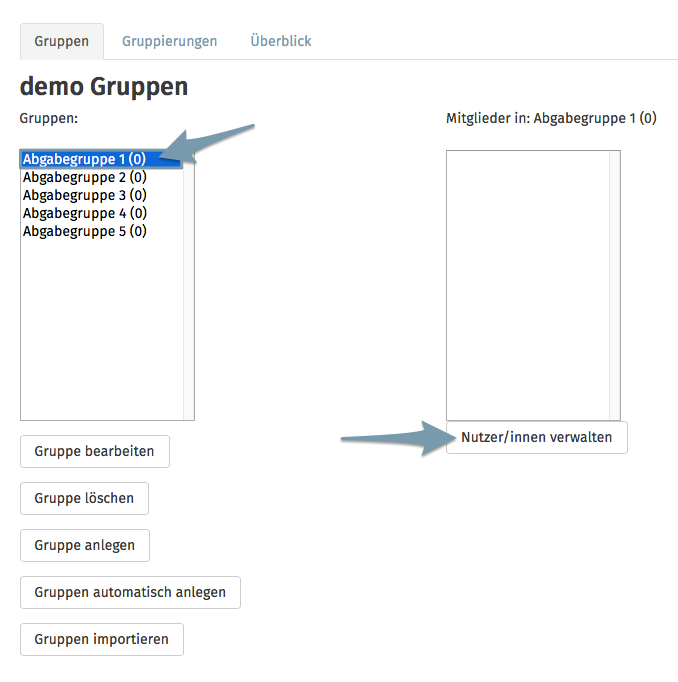Delete group via Gruppe löschen button
Image resolution: width=678 pixels, height=682 pixels.
click(84, 498)
